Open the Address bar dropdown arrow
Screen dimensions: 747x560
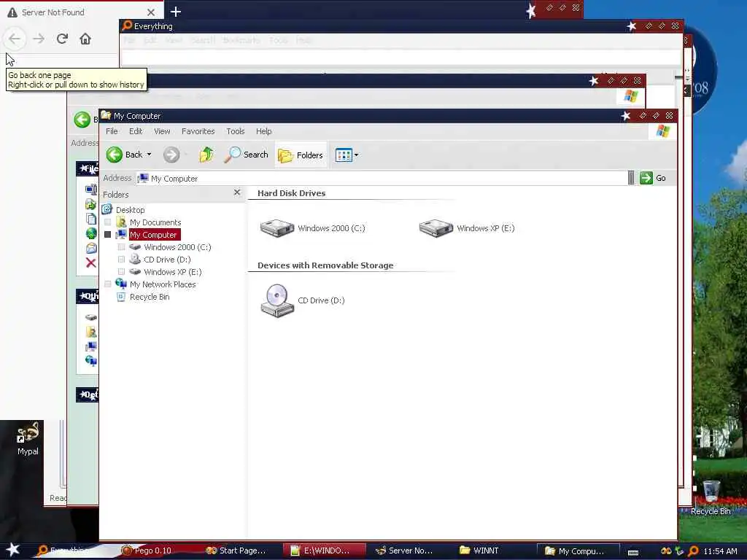coord(631,178)
